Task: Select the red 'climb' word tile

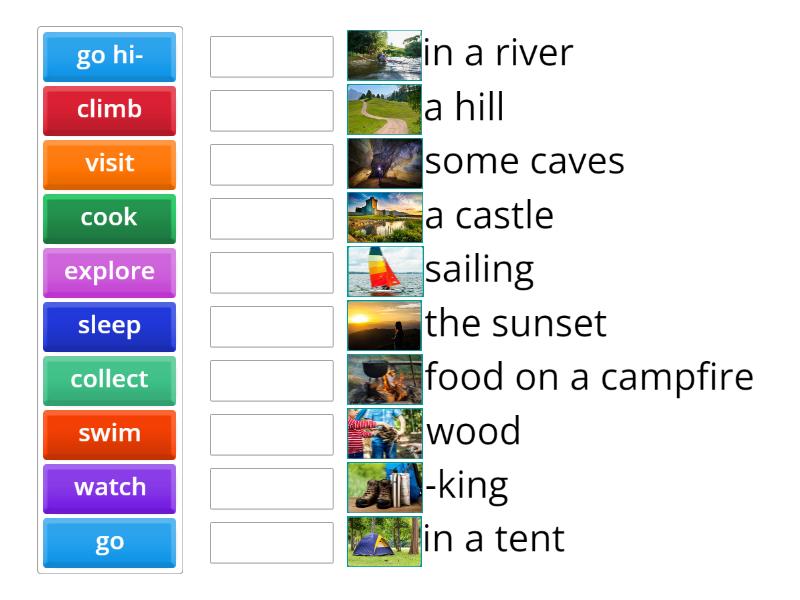Action: click(109, 110)
